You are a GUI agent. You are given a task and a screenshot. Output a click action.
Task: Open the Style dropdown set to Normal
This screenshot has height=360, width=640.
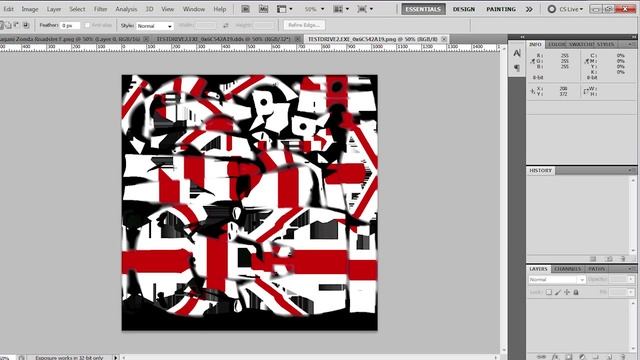[155, 26]
